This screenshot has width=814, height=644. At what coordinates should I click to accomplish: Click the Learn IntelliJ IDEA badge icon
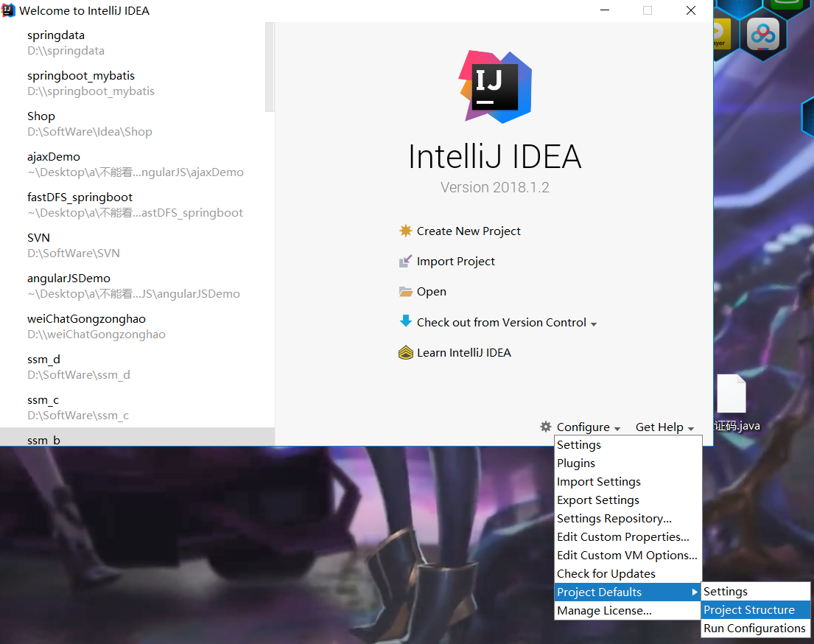coord(405,352)
